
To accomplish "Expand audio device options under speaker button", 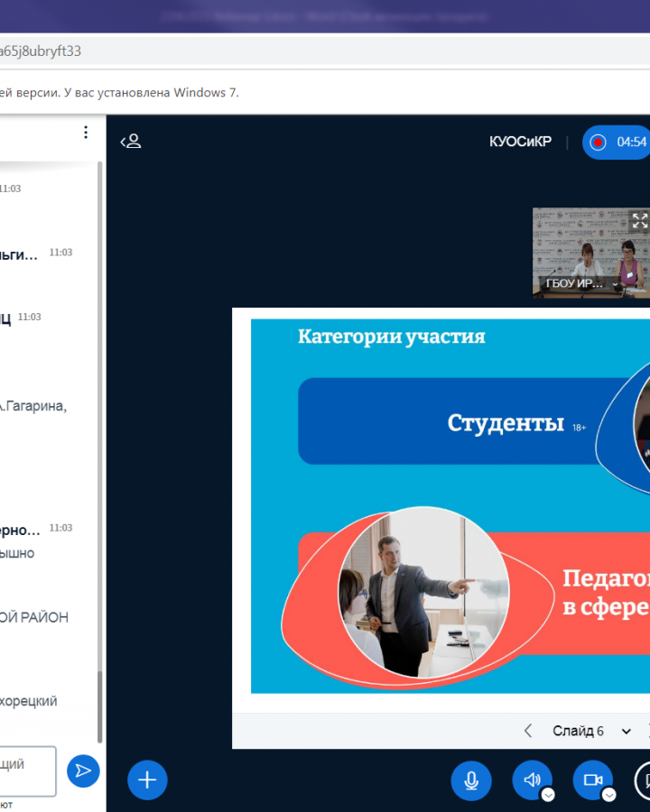I will pyautogui.click(x=548, y=795).
